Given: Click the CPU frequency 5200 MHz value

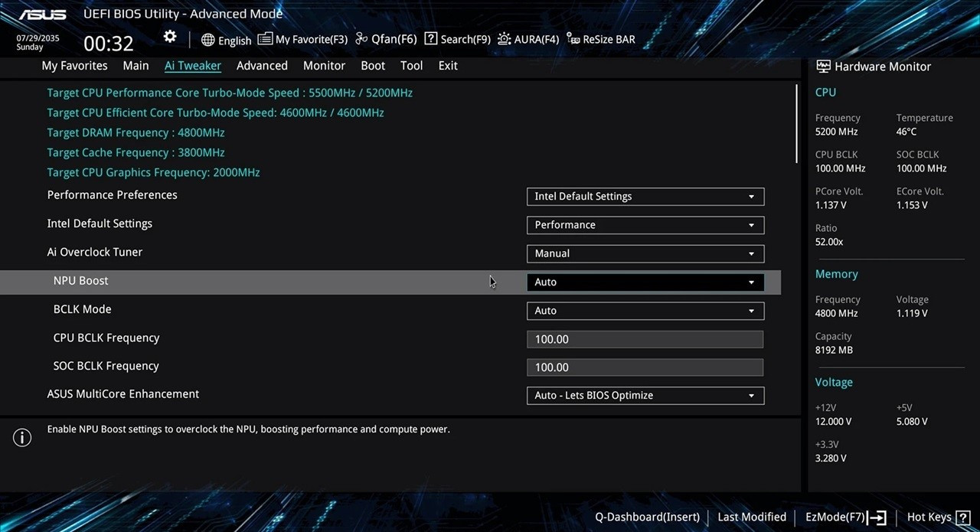Looking at the screenshot, I should coord(837,132).
